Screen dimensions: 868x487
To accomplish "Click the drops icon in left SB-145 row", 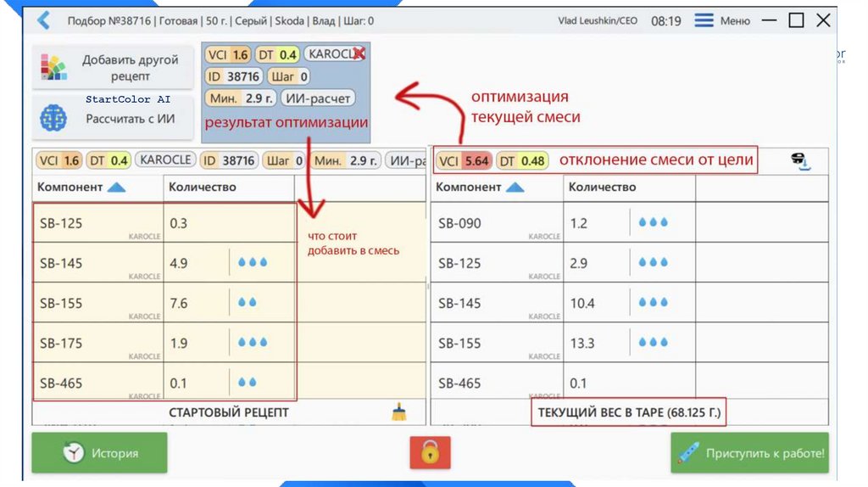I will pos(253,263).
